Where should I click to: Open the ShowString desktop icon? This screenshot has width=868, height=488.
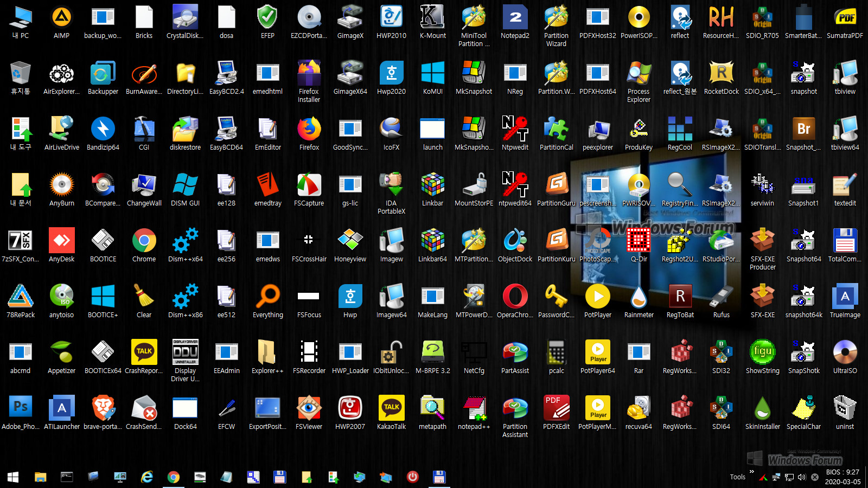[x=762, y=357]
